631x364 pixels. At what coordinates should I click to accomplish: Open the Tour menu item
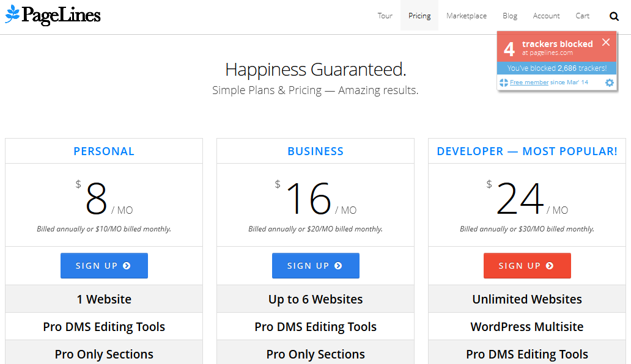(385, 16)
